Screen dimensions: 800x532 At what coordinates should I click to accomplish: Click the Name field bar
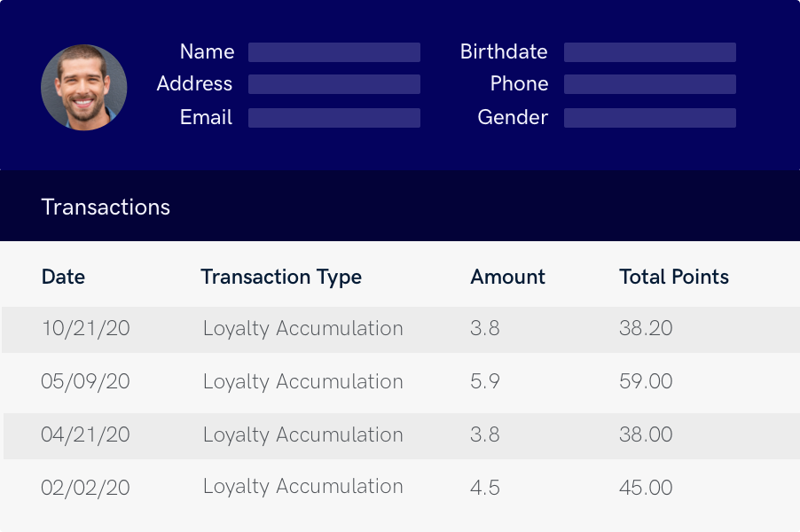333,52
